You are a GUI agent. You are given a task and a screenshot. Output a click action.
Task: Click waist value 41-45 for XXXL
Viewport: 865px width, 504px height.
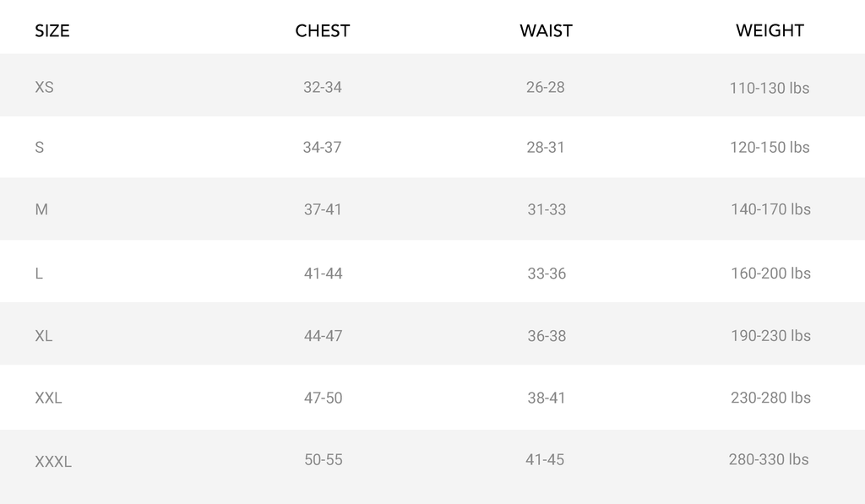[545, 459]
